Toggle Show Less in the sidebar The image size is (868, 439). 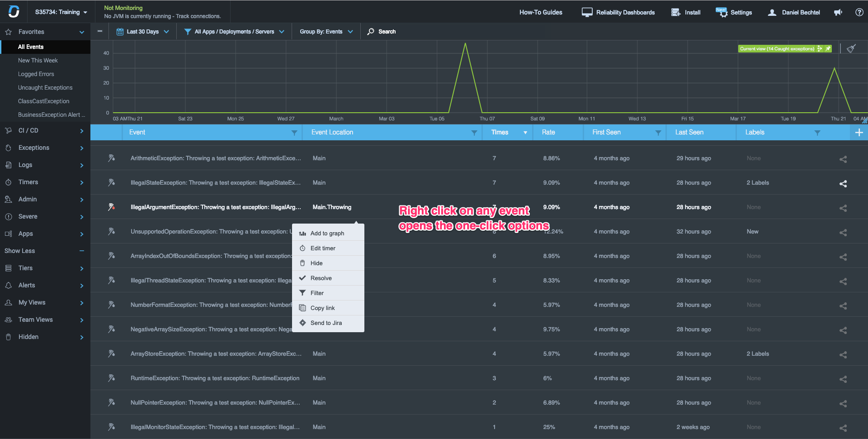click(x=45, y=251)
